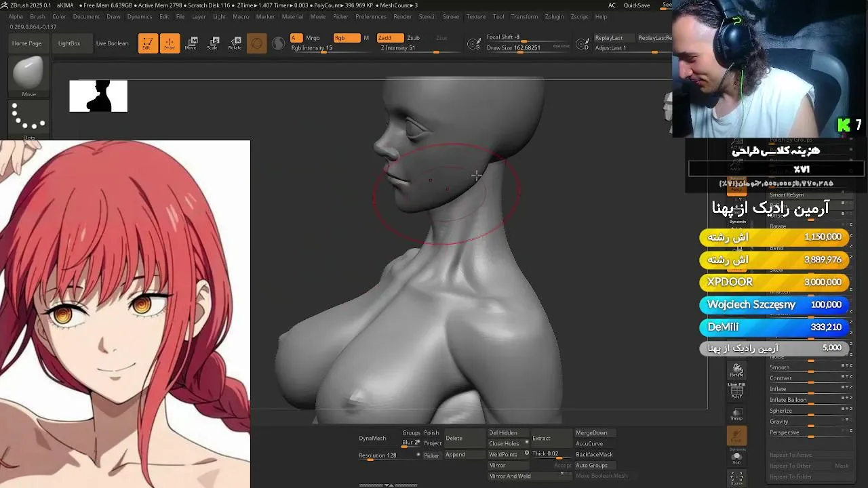The image size is (868, 488).
Task: Toggle the Solo mode icon
Action: click(x=737, y=457)
